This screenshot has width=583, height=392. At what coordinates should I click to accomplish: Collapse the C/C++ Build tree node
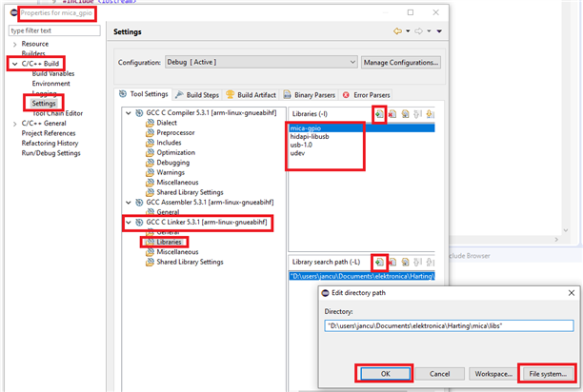[15, 64]
